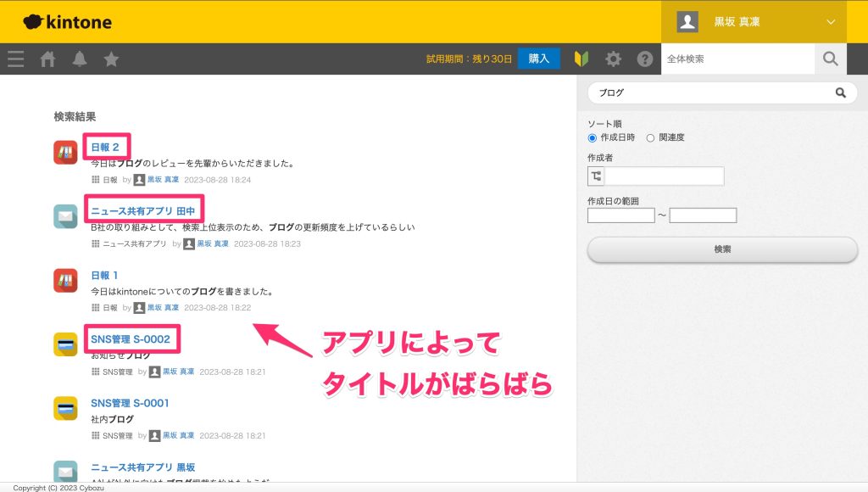868x492 pixels.
Task: Open help with the question mark icon
Action: pyautogui.click(x=645, y=59)
